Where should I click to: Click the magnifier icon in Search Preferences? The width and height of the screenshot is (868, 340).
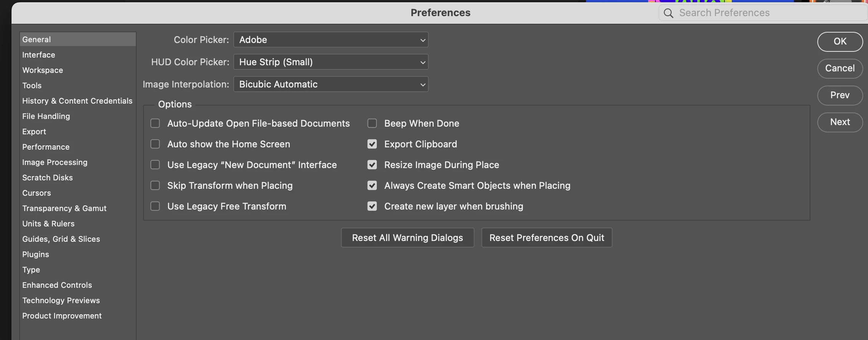(668, 13)
